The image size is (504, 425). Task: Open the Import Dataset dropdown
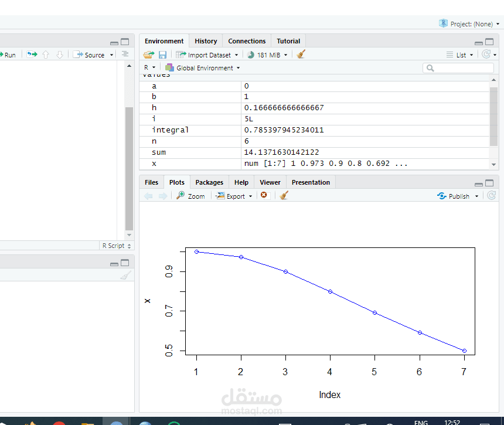[x=207, y=55]
